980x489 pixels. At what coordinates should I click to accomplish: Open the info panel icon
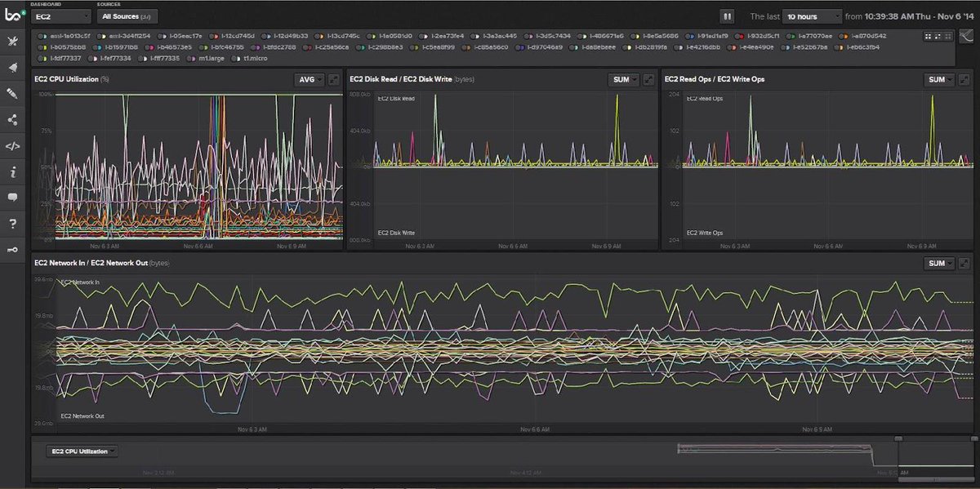(x=13, y=172)
